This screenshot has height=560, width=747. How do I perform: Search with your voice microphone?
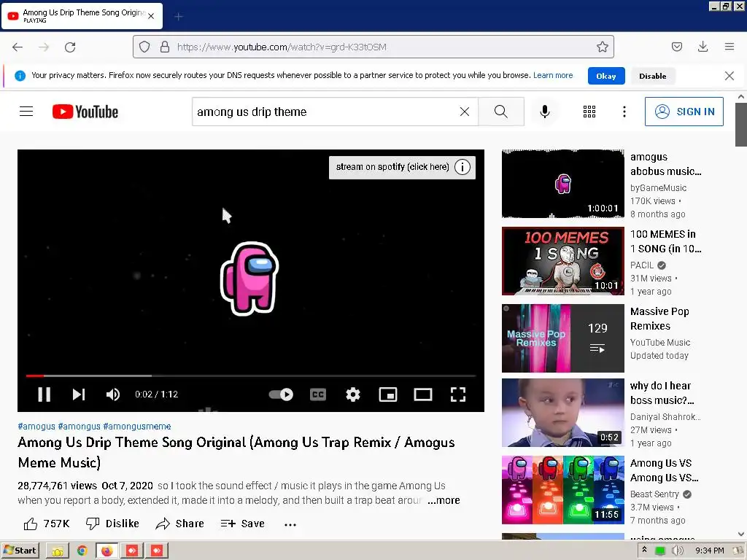click(544, 112)
